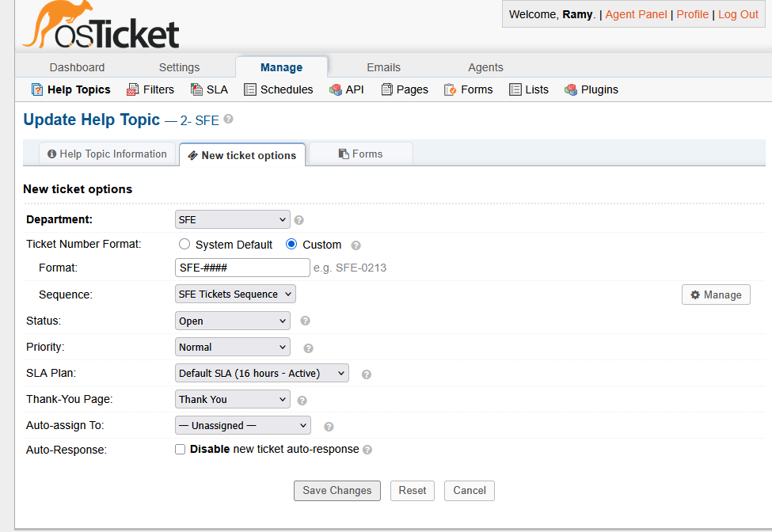Click help icon next to SLA Plan
Image resolution: width=772 pixels, height=532 pixels.
tap(367, 374)
